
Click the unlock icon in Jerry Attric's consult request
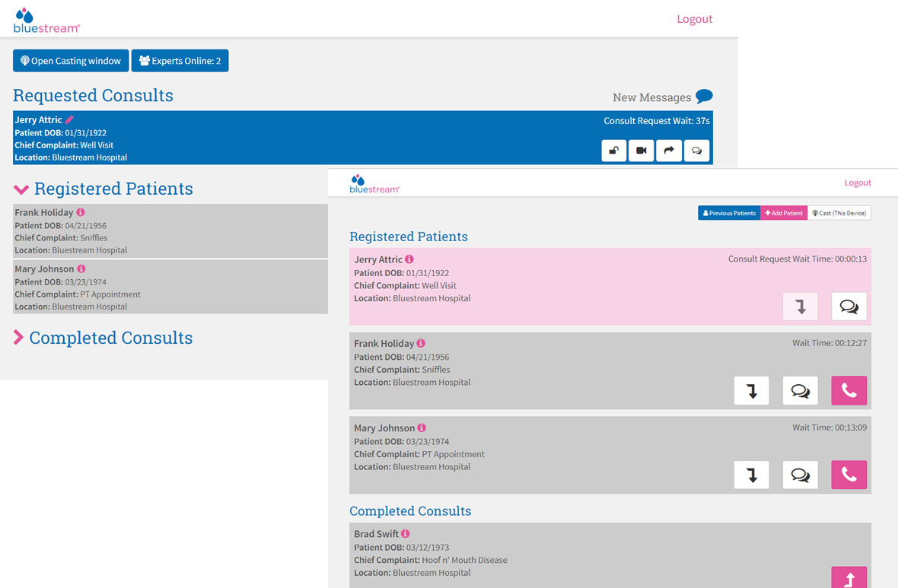613,151
